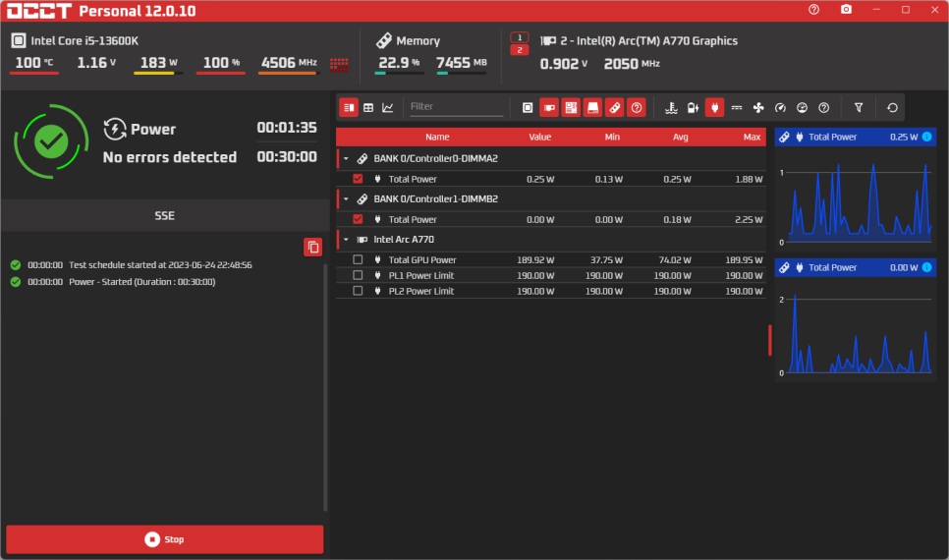This screenshot has height=560, width=949.
Task: Sort by the Avg column header
Action: click(680, 137)
